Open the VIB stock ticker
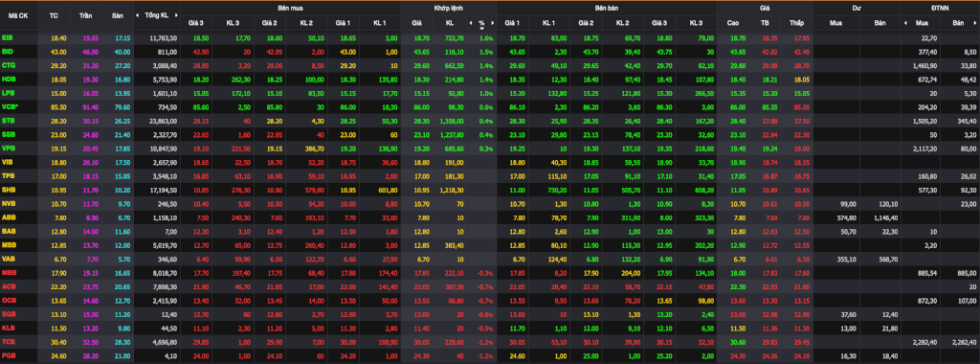The width and height of the screenshot is (980, 364). pyautogui.click(x=7, y=161)
